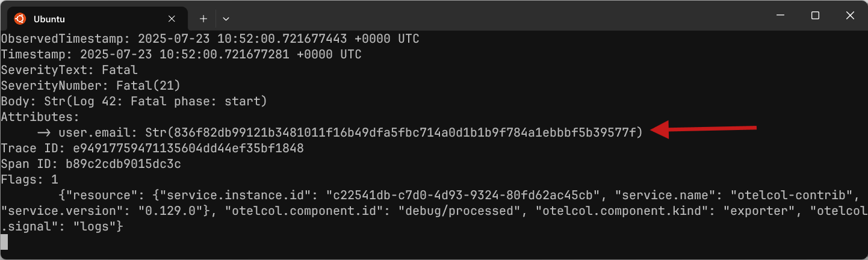Close the Ubuntu tab
Screen dimensions: 868x260
[x=172, y=18]
